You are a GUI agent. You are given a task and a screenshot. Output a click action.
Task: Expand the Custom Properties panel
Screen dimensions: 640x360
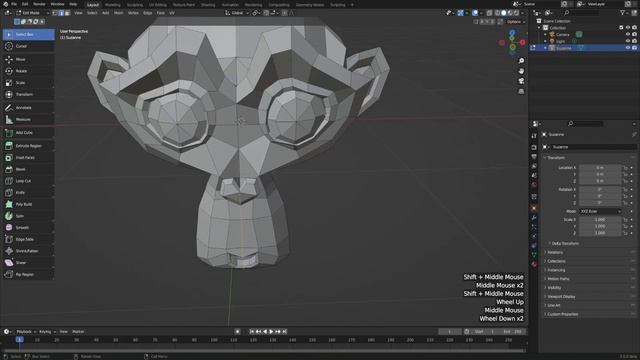562,314
